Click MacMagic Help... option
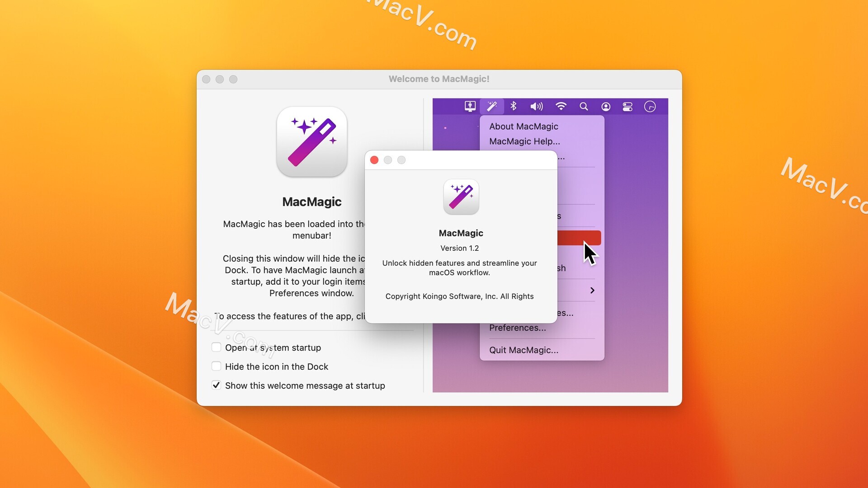 click(x=524, y=141)
